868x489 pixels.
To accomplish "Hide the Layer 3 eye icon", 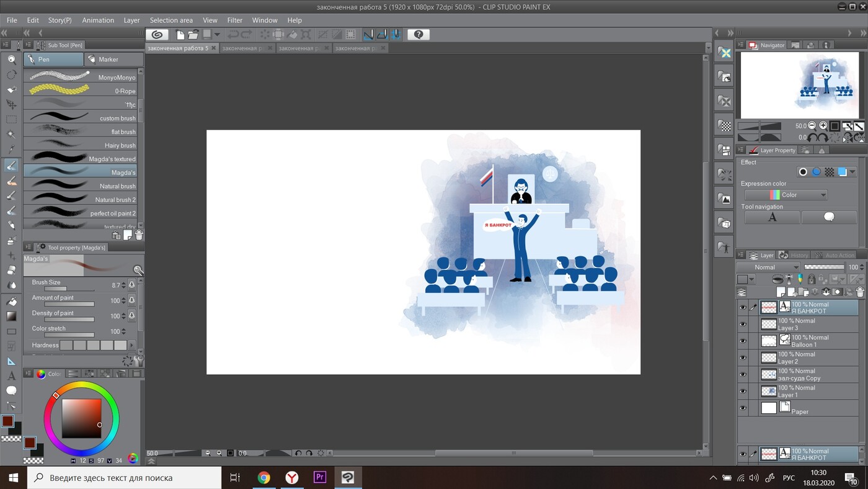I will coord(743,324).
